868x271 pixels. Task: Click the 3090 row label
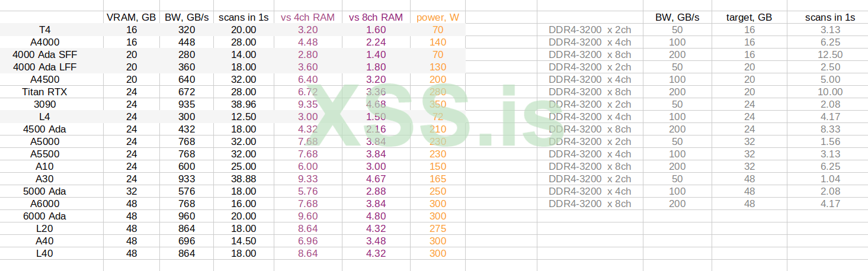click(x=44, y=104)
